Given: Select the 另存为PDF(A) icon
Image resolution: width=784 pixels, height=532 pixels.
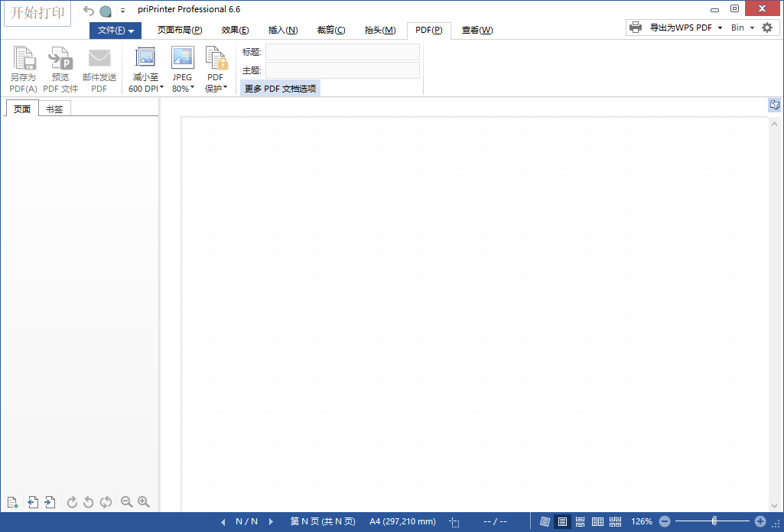Looking at the screenshot, I should click(x=23, y=67).
